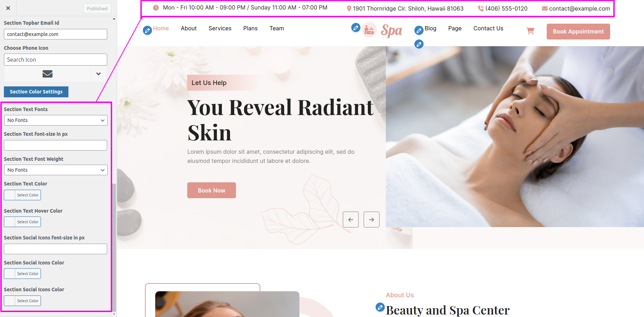Open the Team menu item
This screenshot has width=644, height=317.
(x=277, y=28)
